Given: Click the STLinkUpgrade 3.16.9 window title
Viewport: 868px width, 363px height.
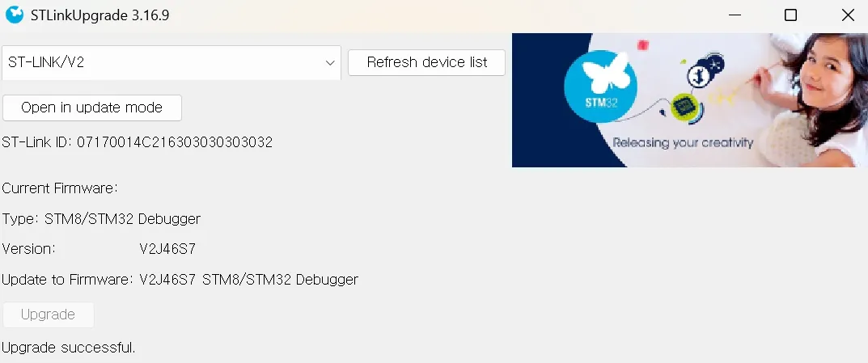Looking at the screenshot, I should pos(100,15).
